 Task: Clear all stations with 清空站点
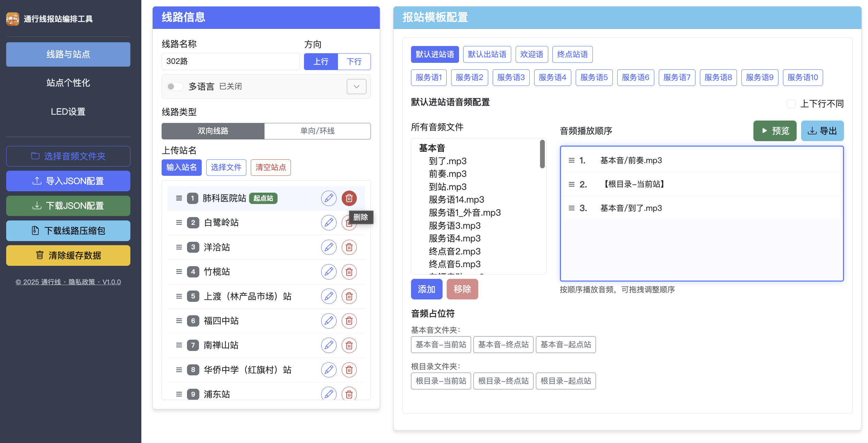coord(270,168)
